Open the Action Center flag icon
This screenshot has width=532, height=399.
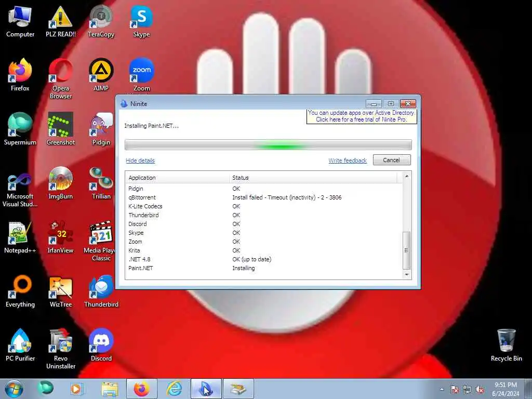454,390
